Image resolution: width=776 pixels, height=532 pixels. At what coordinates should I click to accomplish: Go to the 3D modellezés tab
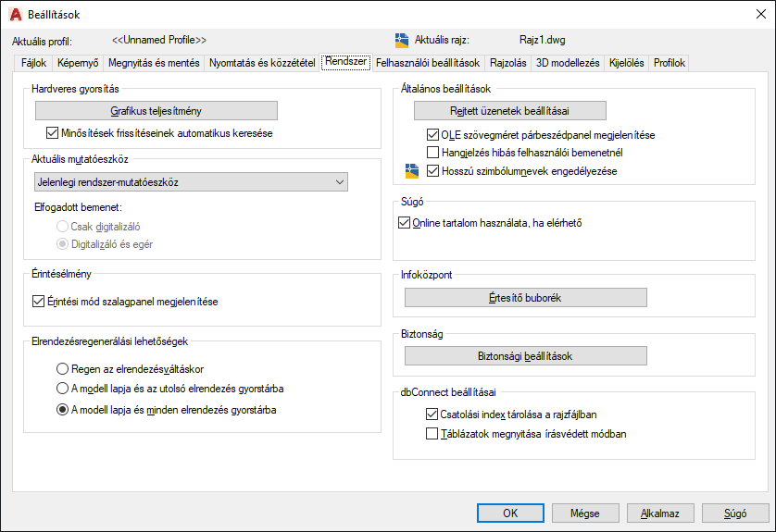pyautogui.click(x=568, y=63)
